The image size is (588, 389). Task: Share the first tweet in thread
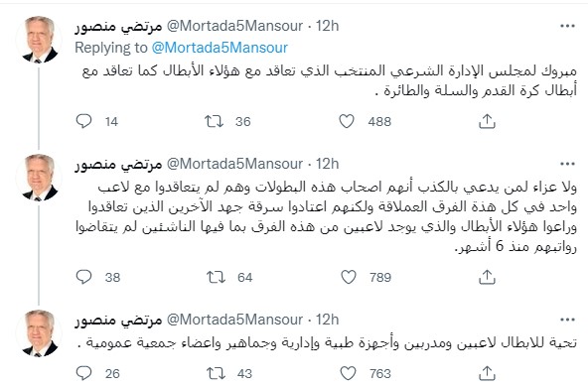click(487, 121)
